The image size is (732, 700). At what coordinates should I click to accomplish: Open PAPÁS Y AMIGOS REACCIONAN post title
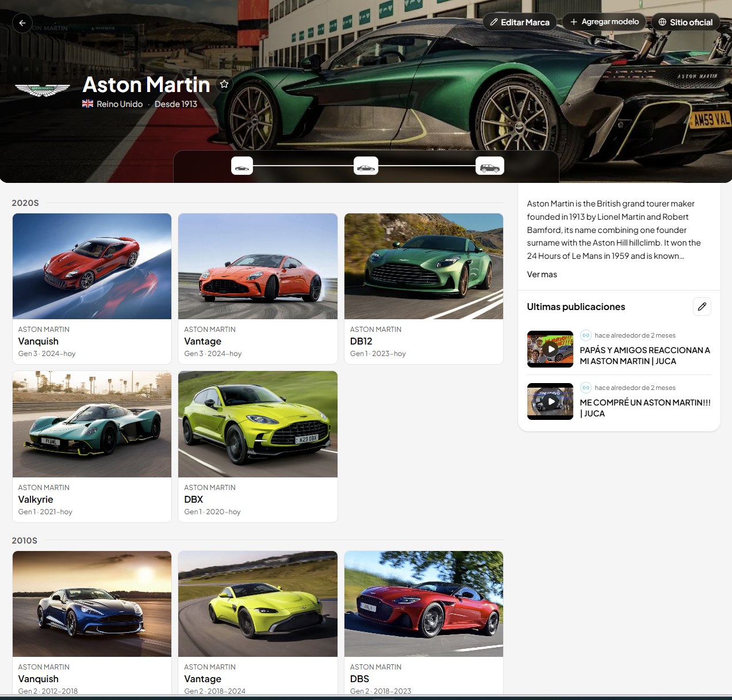tap(645, 355)
